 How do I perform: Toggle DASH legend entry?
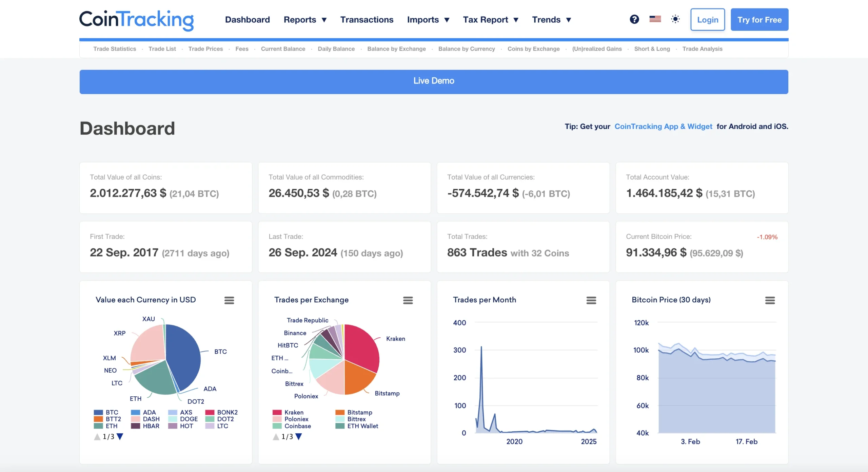click(x=145, y=419)
